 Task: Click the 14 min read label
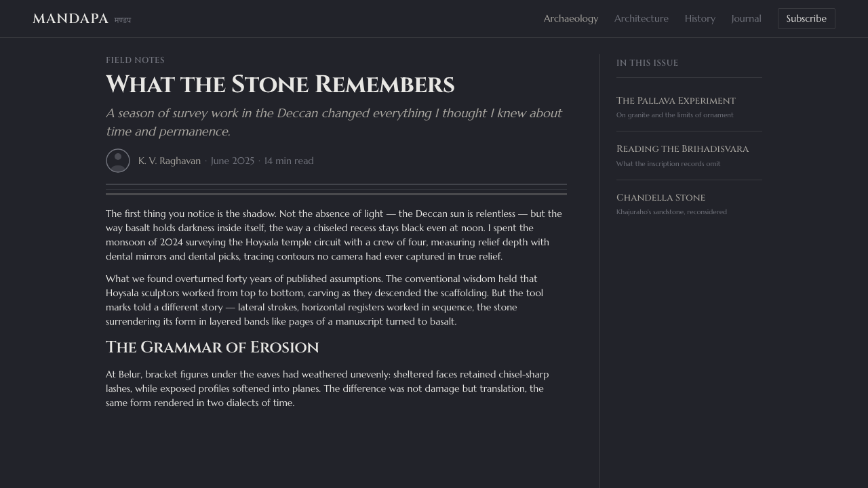(289, 161)
